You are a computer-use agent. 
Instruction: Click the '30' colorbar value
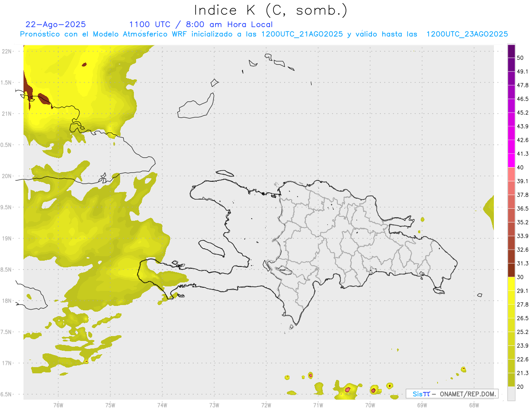(x=520, y=277)
